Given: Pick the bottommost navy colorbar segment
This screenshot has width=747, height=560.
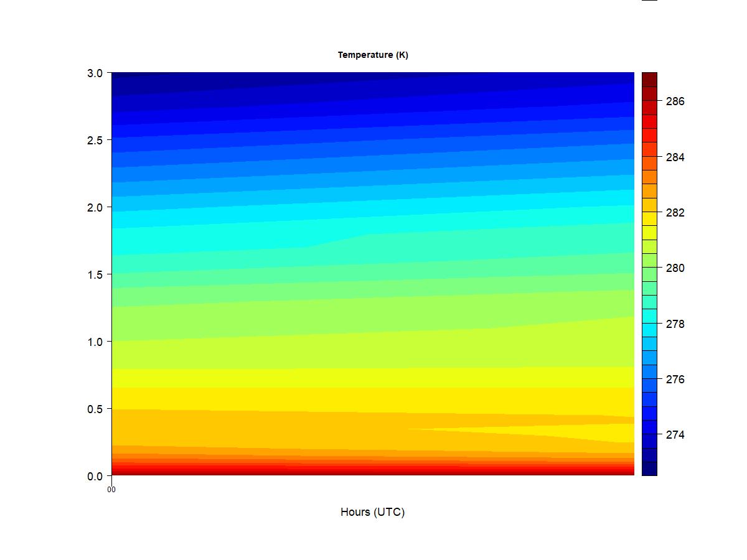Looking at the screenshot, I should click(649, 469).
